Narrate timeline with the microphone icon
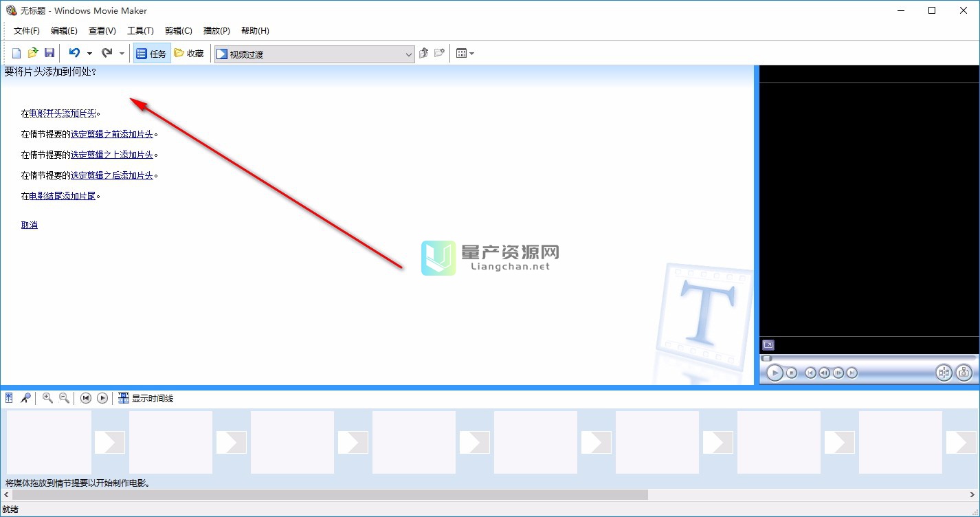This screenshot has width=980, height=517. pos(25,398)
